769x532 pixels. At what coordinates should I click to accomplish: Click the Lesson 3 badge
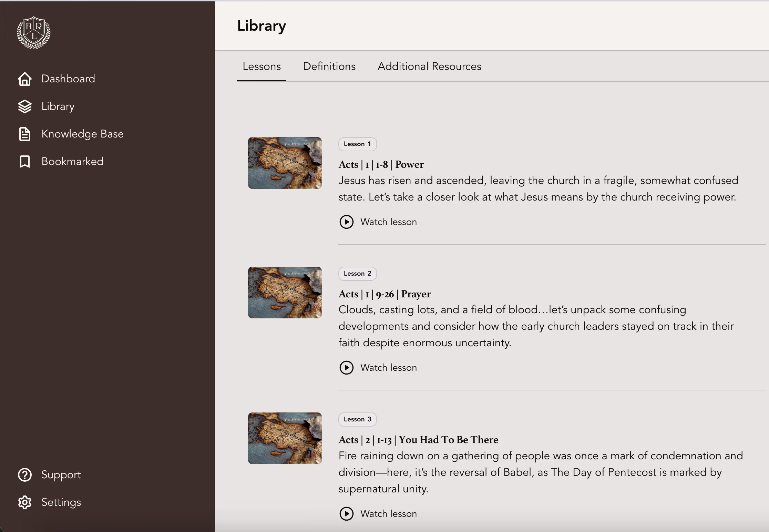tap(357, 419)
